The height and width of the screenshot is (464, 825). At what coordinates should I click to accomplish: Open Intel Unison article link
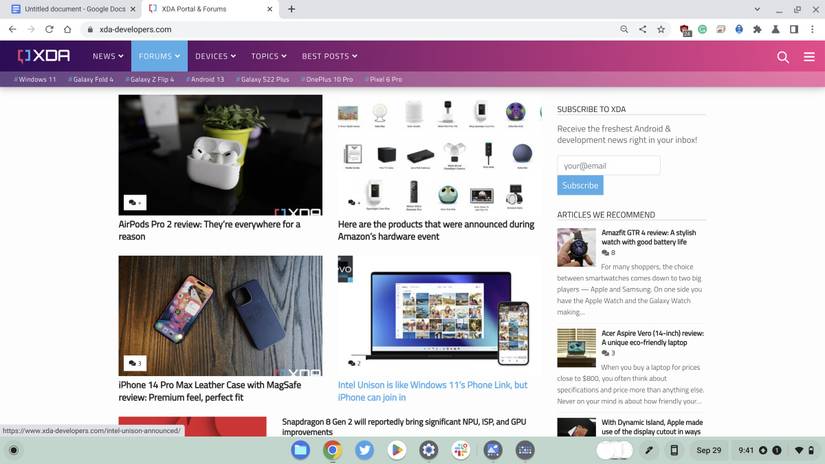pyautogui.click(x=432, y=391)
